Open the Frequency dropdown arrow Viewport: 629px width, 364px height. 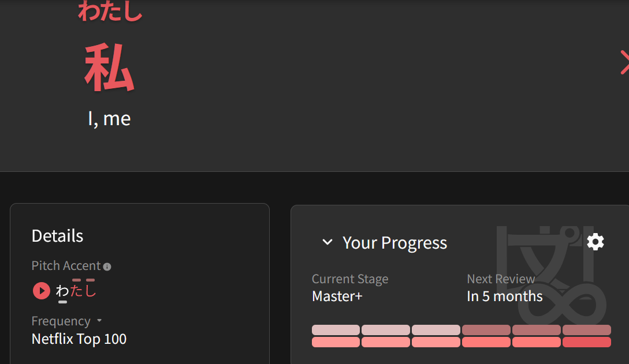pyautogui.click(x=99, y=321)
